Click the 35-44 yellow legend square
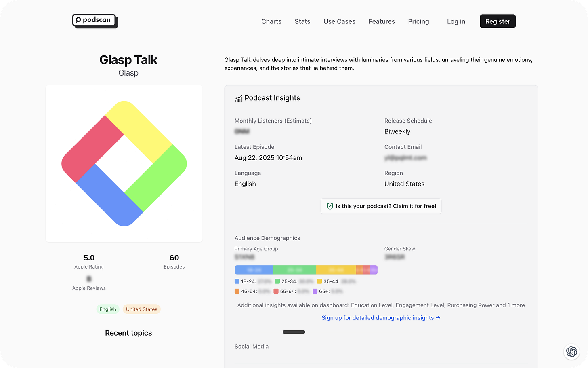 click(319, 281)
